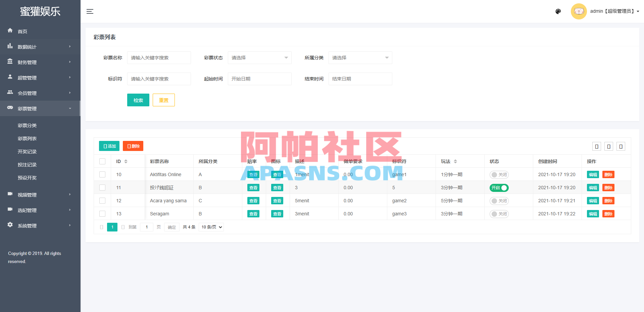The height and width of the screenshot is (312, 644).
Task: Select the 首页 home icon in sidebar
Action: coord(10,31)
